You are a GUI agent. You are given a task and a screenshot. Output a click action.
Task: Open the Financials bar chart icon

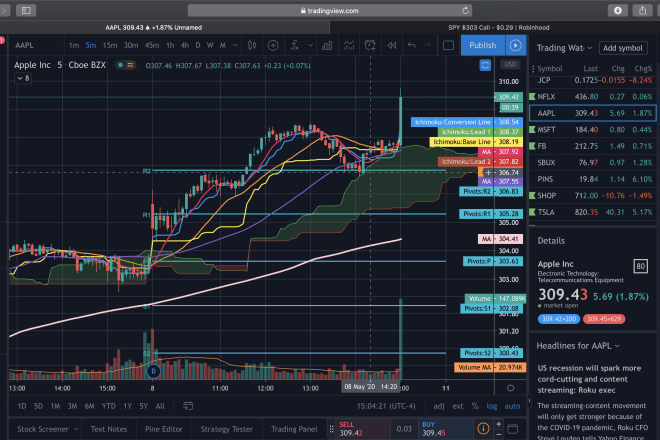327,45
